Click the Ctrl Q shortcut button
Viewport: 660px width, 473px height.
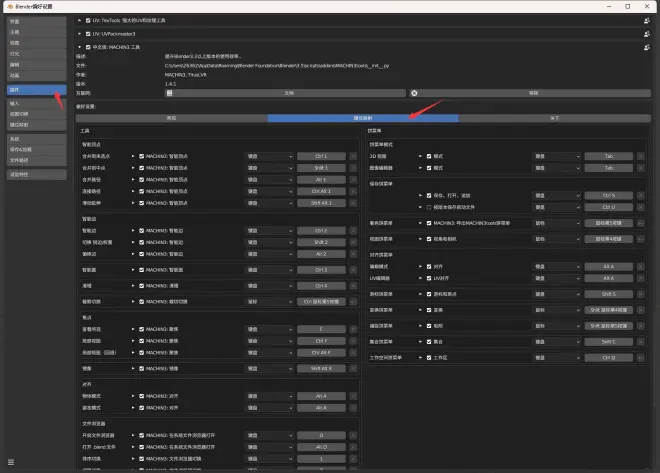pos(609,358)
